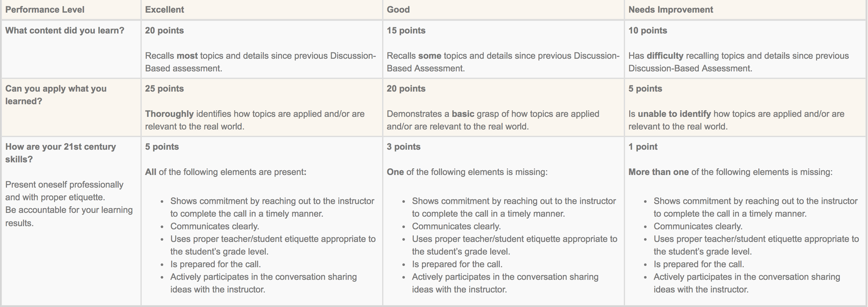Click the '1 point' score text
Image resolution: width=868 pixels, height=307 pixels.
[643, 147]
